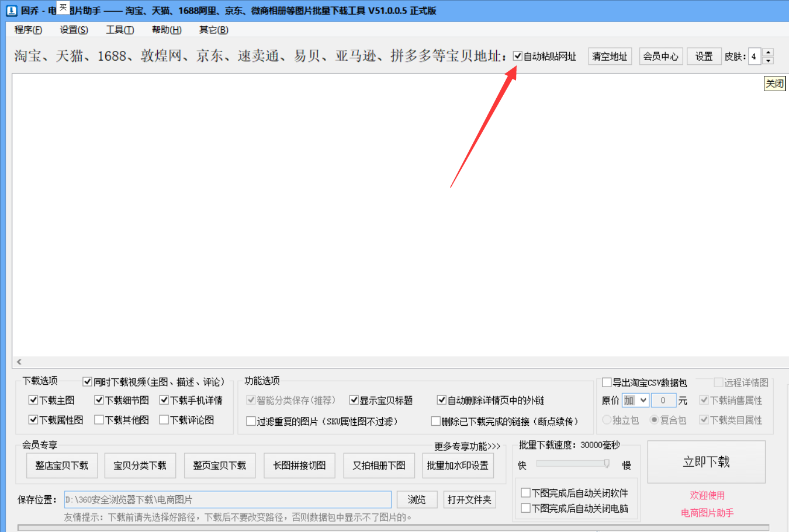Open the 程序(F) menu
789x532 pixels.
[27, 30]
